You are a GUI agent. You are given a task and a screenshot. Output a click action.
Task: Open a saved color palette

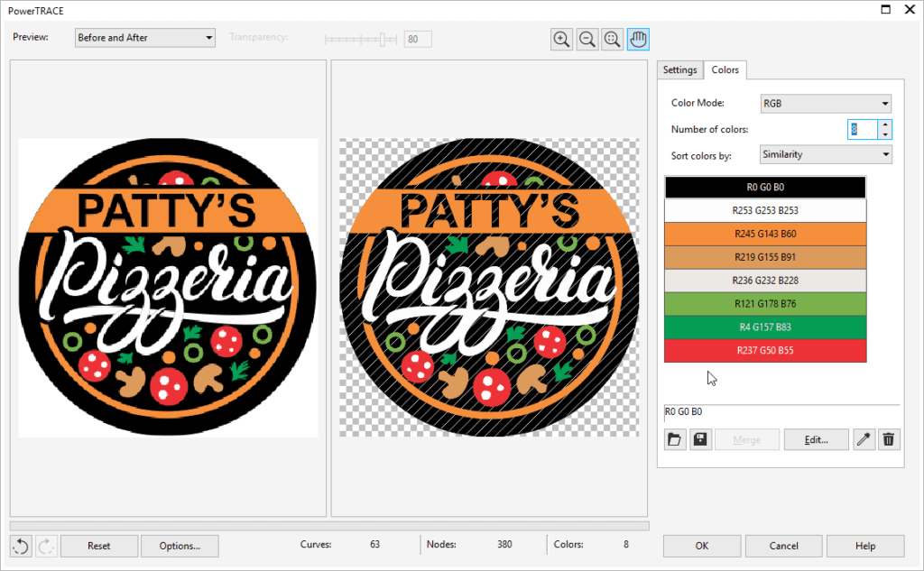[674, 439]
